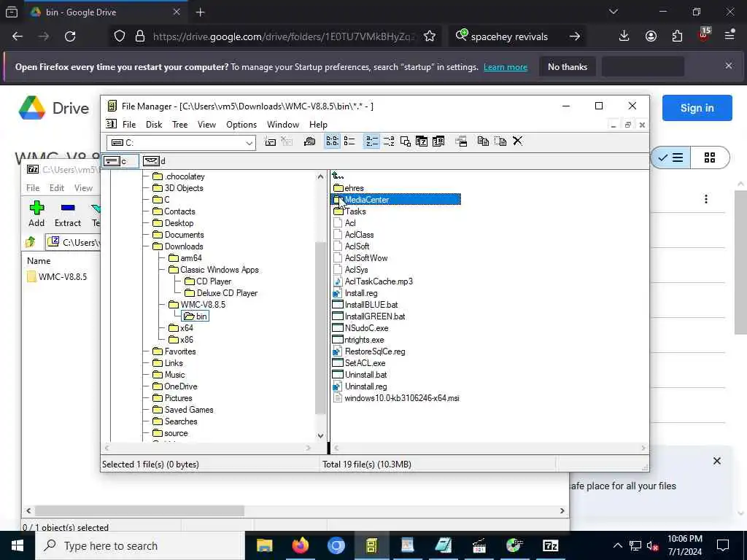
Task: Select RestoreSqlCe.reg file
Action: point(369,351)
